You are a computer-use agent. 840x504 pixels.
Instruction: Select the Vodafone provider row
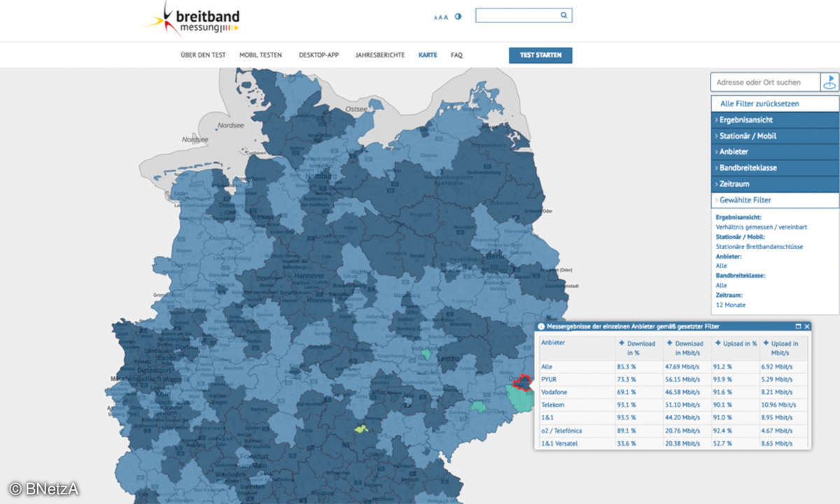point(673,392)
